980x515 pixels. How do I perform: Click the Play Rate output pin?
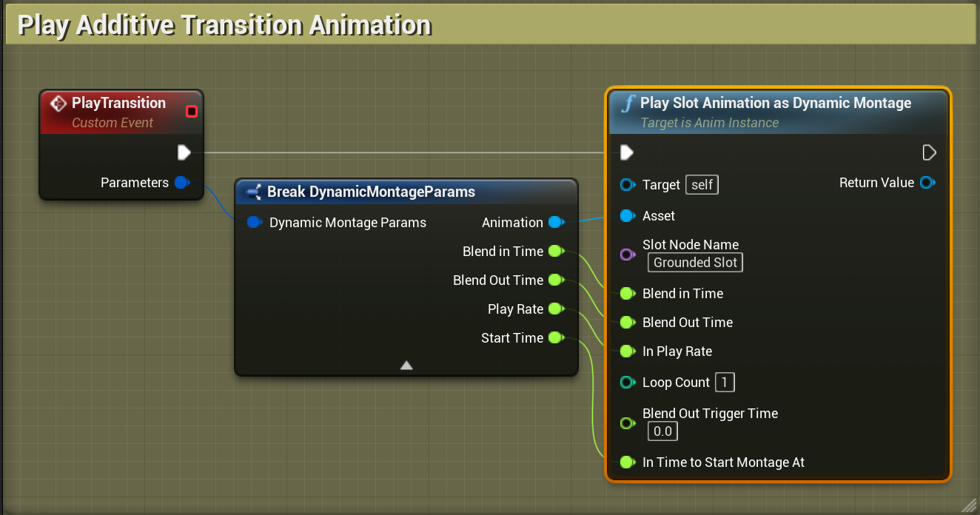click(x=556, y=309)
